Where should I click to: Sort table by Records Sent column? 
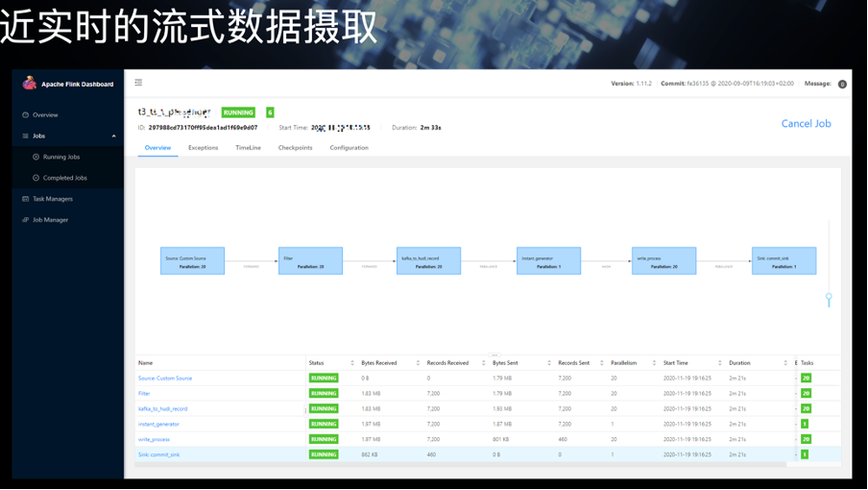coord(602,363)
